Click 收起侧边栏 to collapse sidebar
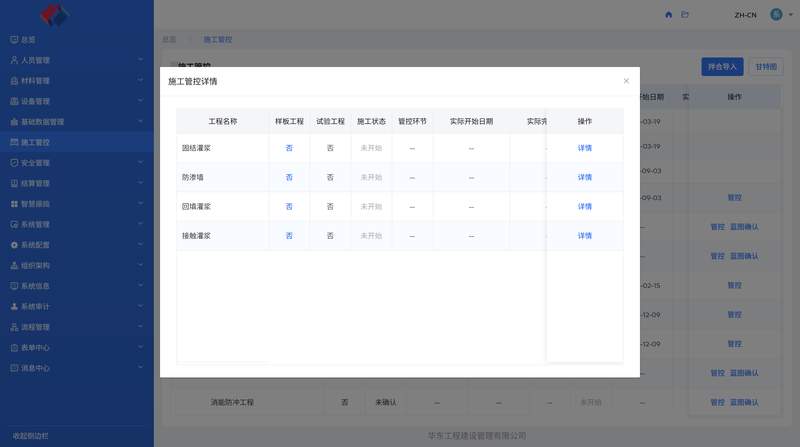The image size is (800, 447). pos(31,436)
